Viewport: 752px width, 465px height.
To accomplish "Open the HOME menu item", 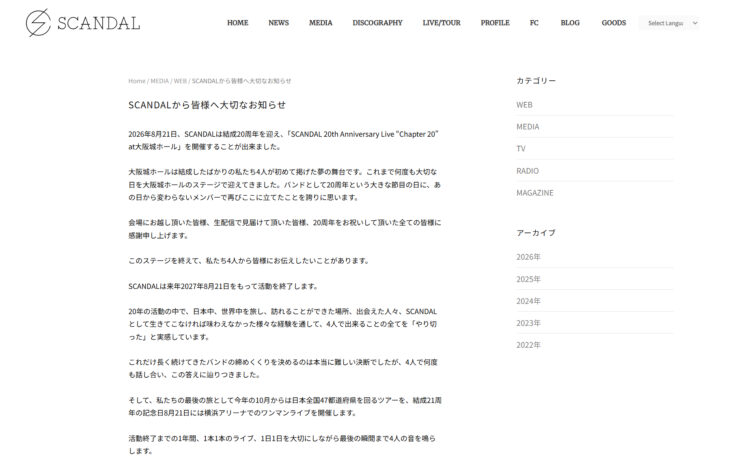I will pos(237,23).
